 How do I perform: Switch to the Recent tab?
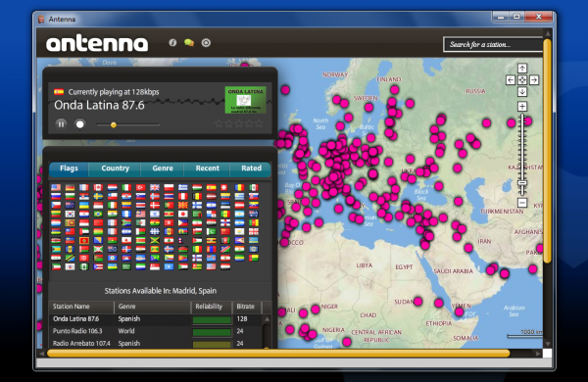207,168
